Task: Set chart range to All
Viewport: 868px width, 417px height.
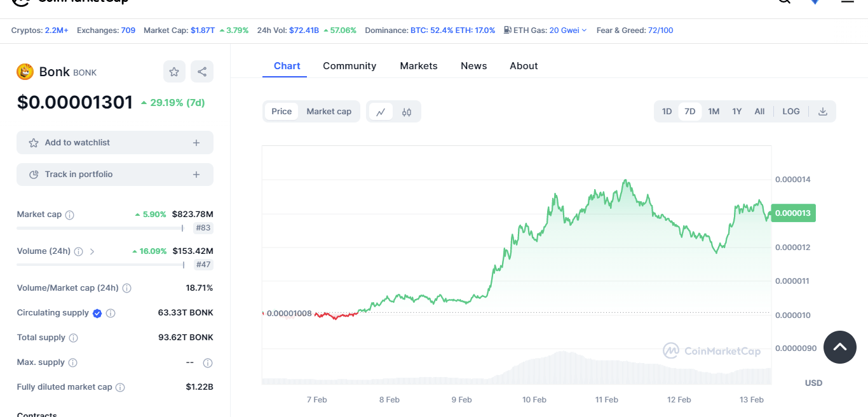Action: pyautogui.click(x=759, y=112)
